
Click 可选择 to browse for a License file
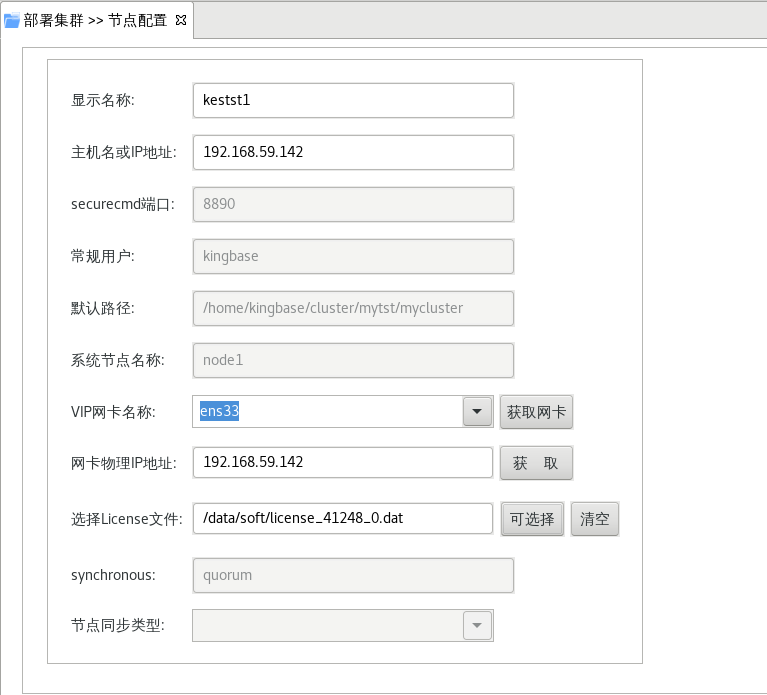[532, 519]
